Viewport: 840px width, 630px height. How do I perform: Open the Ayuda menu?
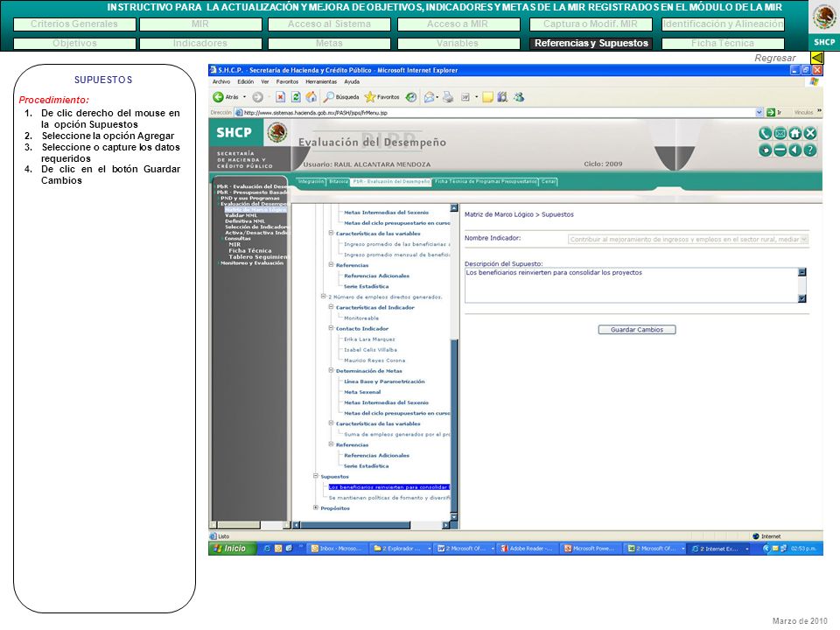(352, 82)
